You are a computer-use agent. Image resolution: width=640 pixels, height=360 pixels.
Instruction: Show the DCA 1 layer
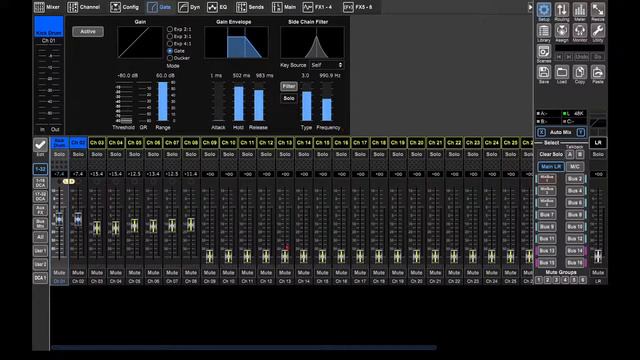[40, 278]
